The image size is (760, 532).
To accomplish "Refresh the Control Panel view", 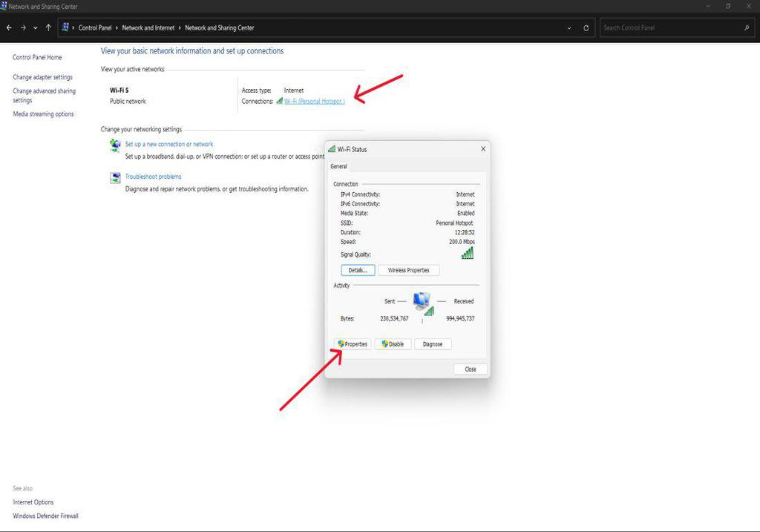I will click(x=586, y=28).
